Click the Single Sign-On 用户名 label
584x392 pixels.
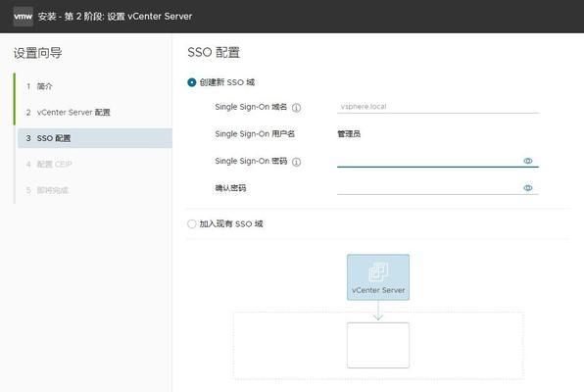point(255,134)
